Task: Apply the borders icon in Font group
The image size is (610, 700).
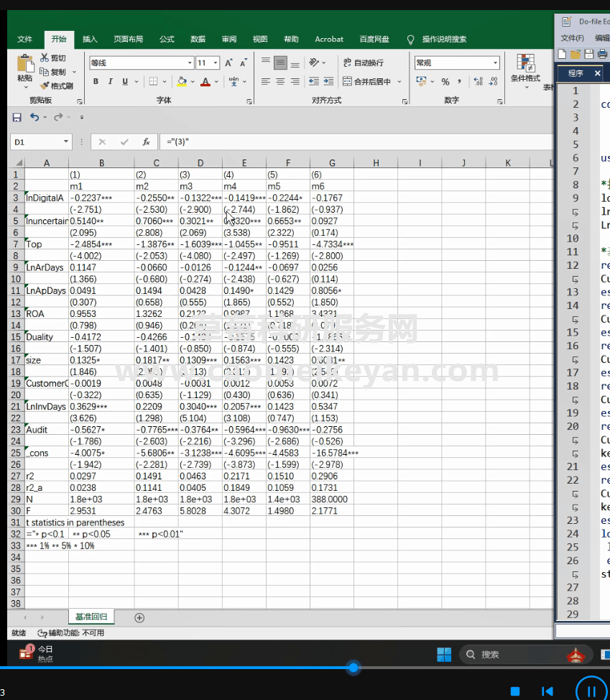Action: point(154,81)
